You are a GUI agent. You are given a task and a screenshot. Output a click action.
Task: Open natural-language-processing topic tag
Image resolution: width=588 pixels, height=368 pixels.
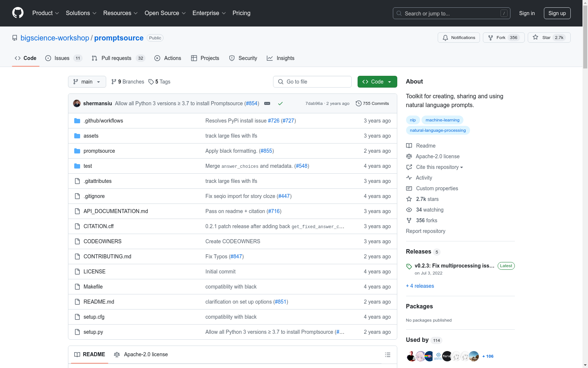(x=438, y=130)
